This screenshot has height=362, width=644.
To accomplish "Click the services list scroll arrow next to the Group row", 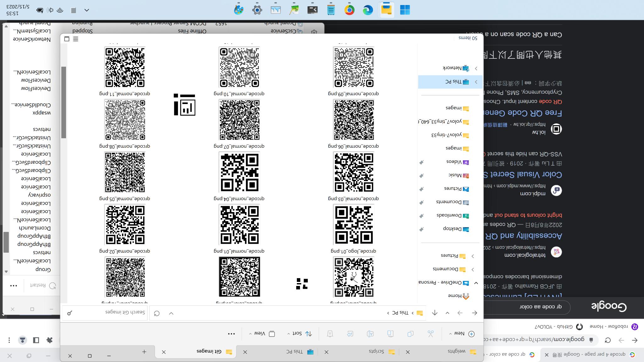I will pos(6,271).
